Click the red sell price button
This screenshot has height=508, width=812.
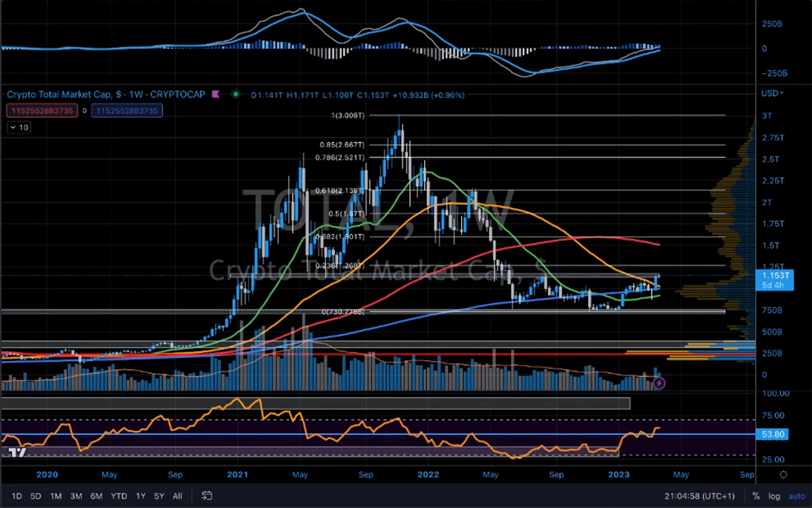coord(42,111)
